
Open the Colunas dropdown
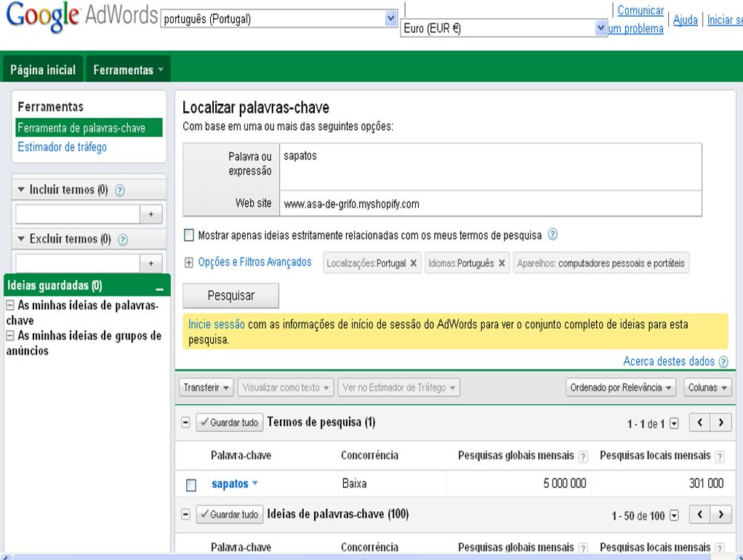[x=707, y=388]
